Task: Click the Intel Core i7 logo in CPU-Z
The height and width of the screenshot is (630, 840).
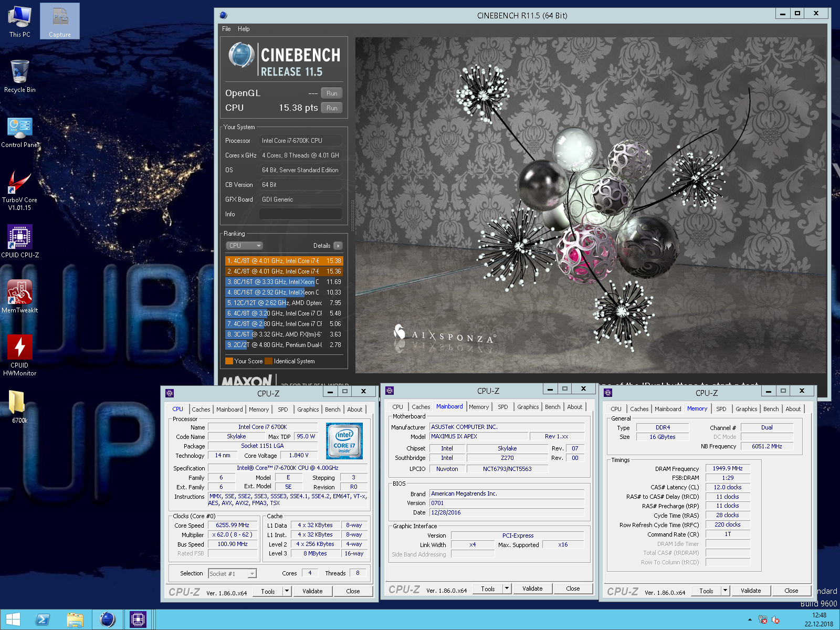Action: tap(344, 441)
